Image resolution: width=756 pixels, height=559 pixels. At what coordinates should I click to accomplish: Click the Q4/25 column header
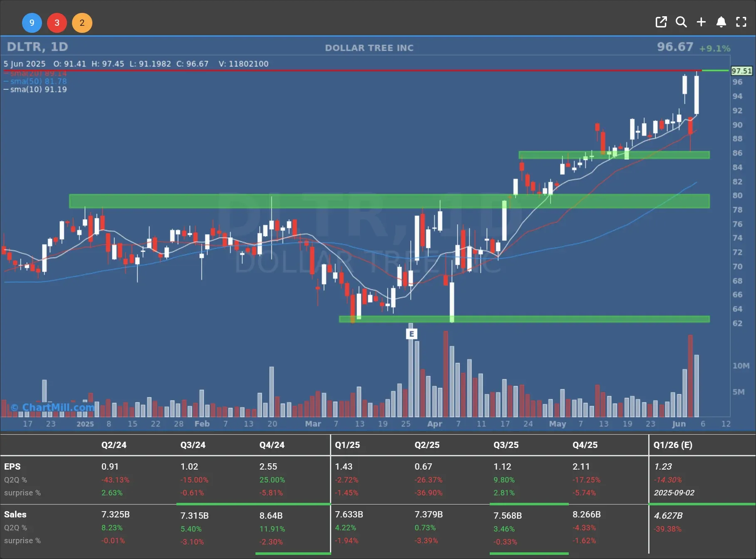tap(585, 445)
